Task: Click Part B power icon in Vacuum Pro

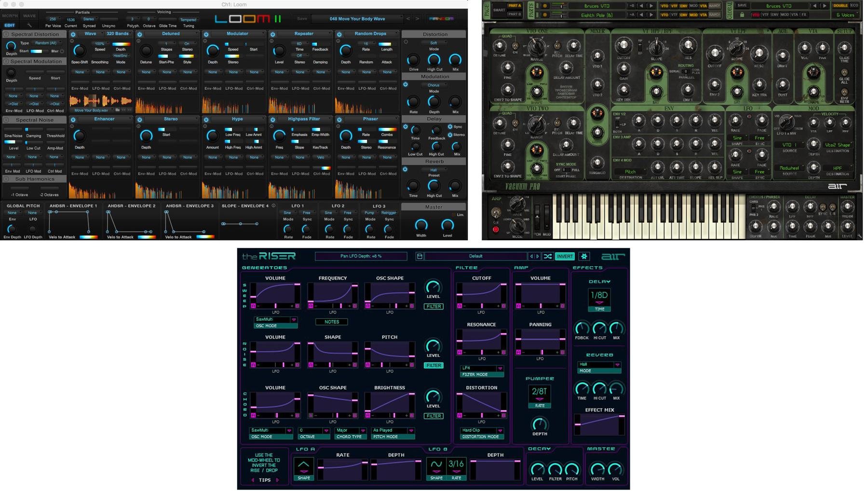Action: click(545, 15)
